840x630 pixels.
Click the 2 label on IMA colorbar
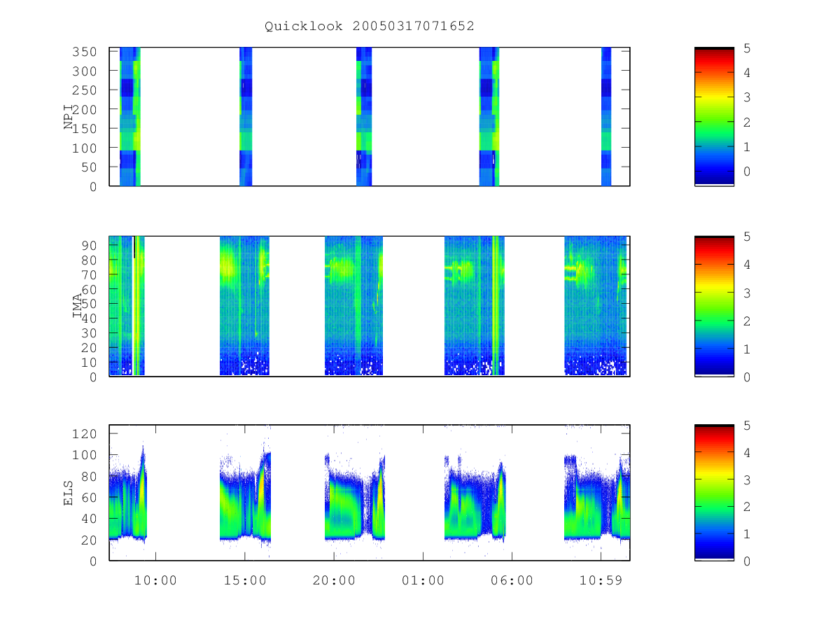pyautogui.click(x=747, y=321)
